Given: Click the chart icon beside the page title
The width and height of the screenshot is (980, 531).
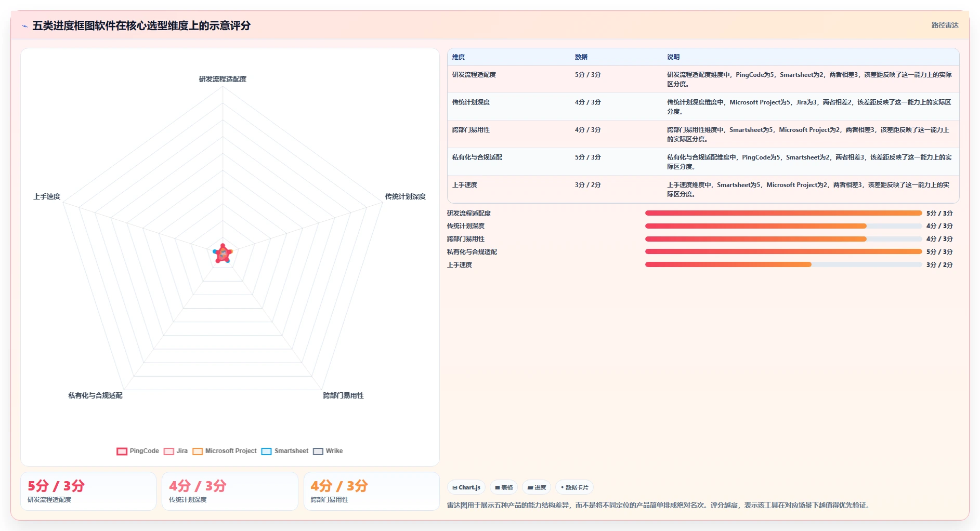Looking at the screenshot, I should point(24,26).
